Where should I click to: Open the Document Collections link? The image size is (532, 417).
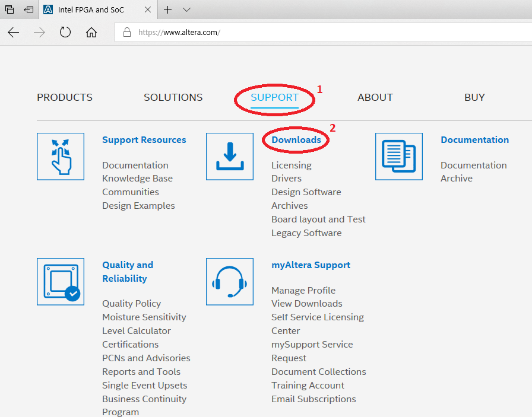point(319,371)
